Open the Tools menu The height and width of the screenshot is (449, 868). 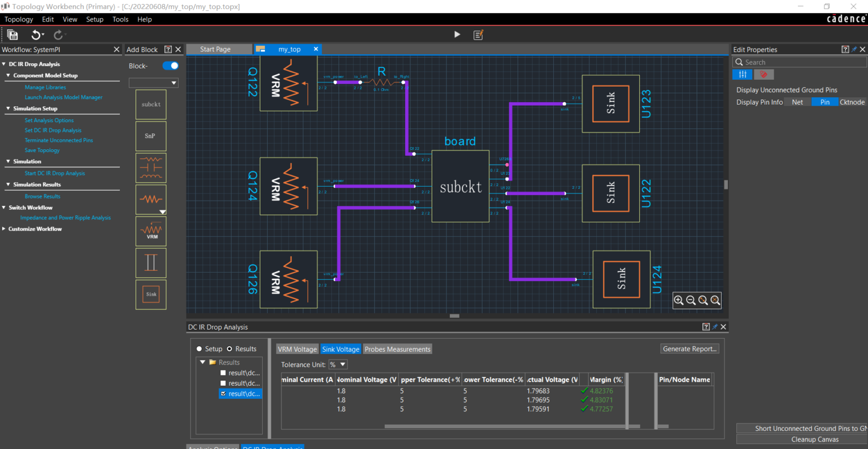[x=120, y=19]
